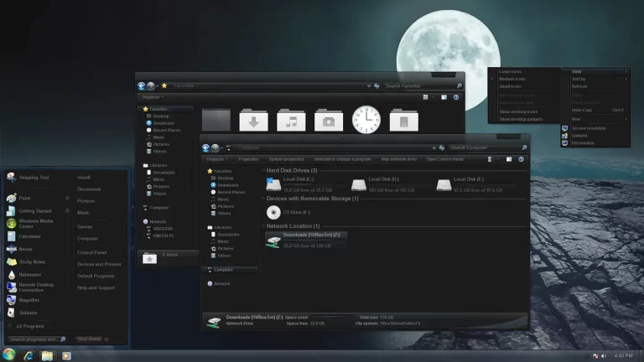
Task: Toggle Show desktop icons option
Action: pyautogui.click(x=518, y=111)
